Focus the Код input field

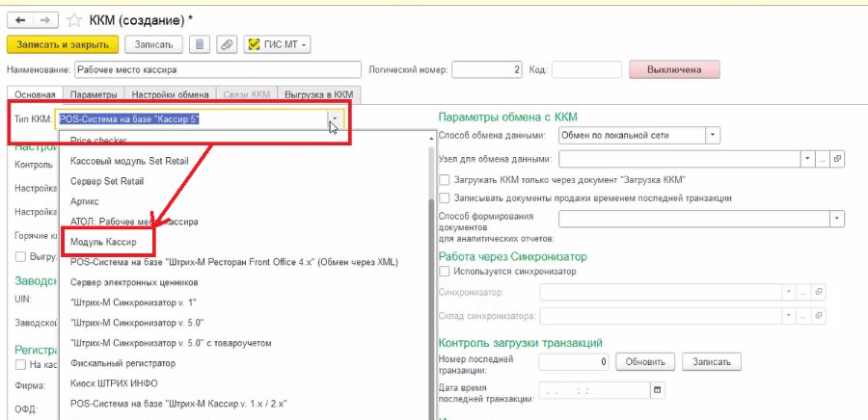[x=586, y=69]
